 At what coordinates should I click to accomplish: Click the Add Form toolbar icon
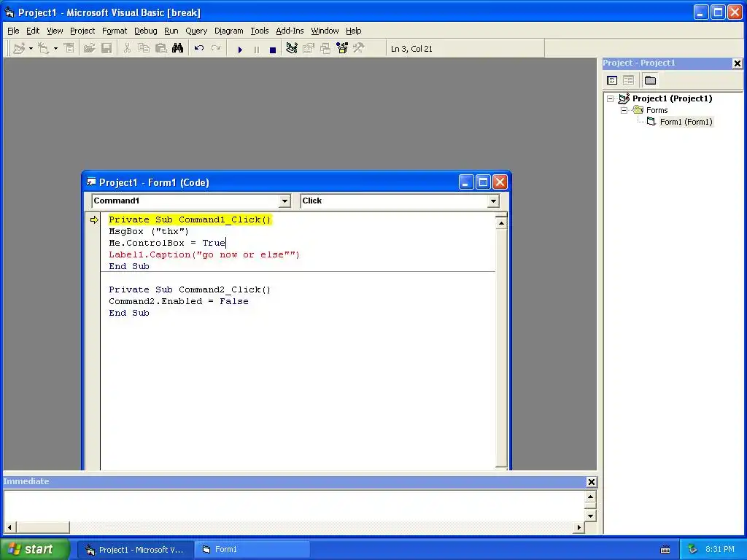tap(43, 48)
